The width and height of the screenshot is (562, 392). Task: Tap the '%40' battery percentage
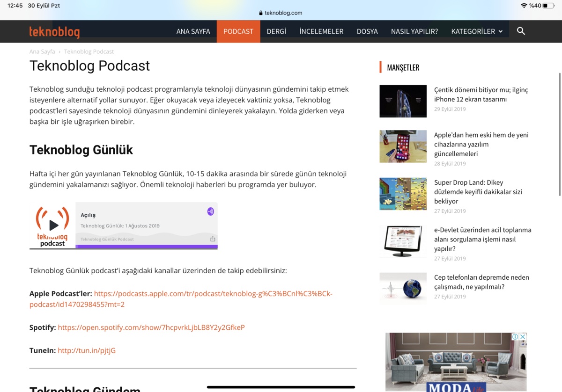click(535, 6)
